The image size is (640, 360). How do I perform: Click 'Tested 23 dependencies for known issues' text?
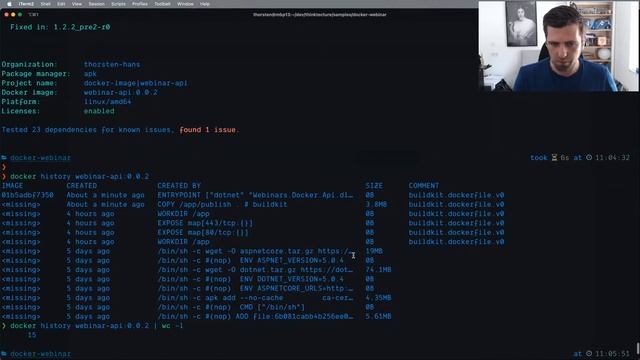[87, 130]
